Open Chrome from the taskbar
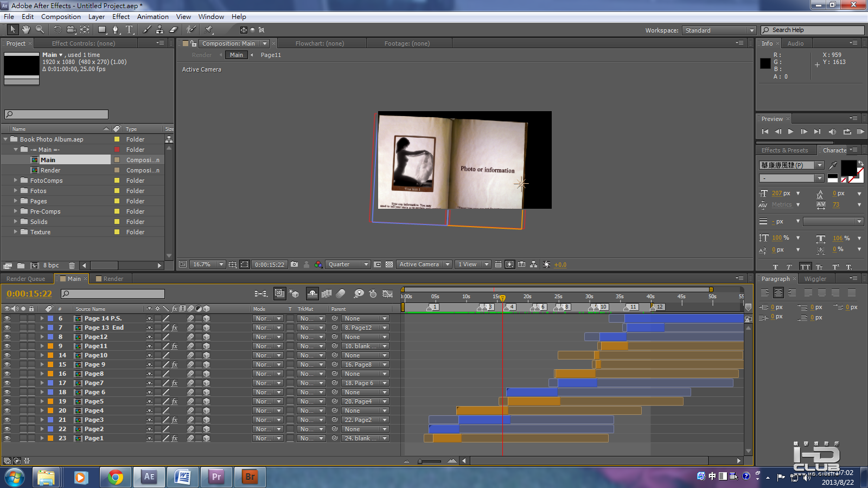 [115, 477]
